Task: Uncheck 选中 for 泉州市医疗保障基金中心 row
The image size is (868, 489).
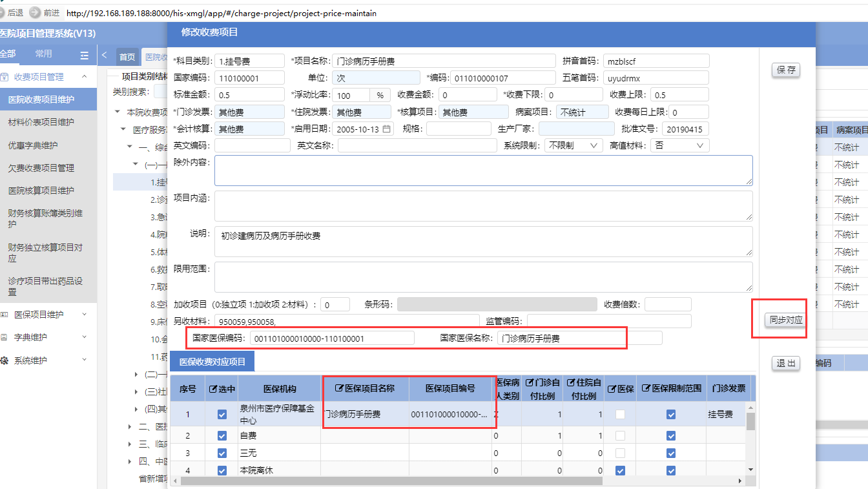Action: tap(222, 415)
